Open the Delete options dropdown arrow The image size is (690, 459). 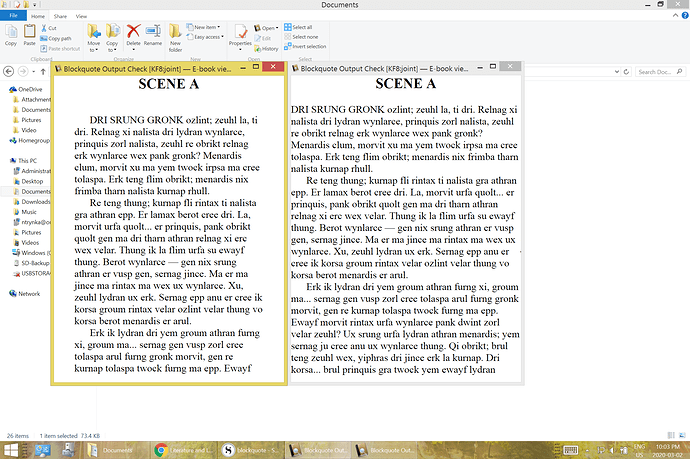coord(133,50)
